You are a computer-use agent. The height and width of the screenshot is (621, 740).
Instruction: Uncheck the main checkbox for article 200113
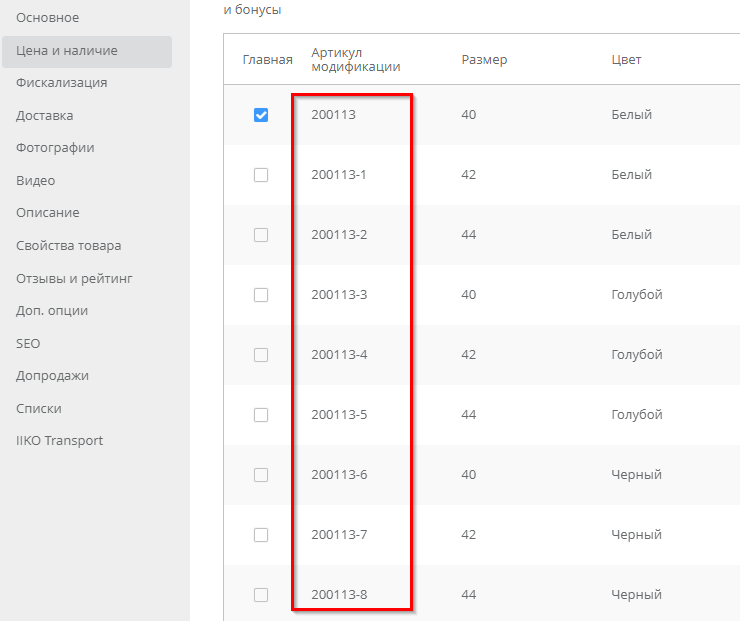click(261, 115)
